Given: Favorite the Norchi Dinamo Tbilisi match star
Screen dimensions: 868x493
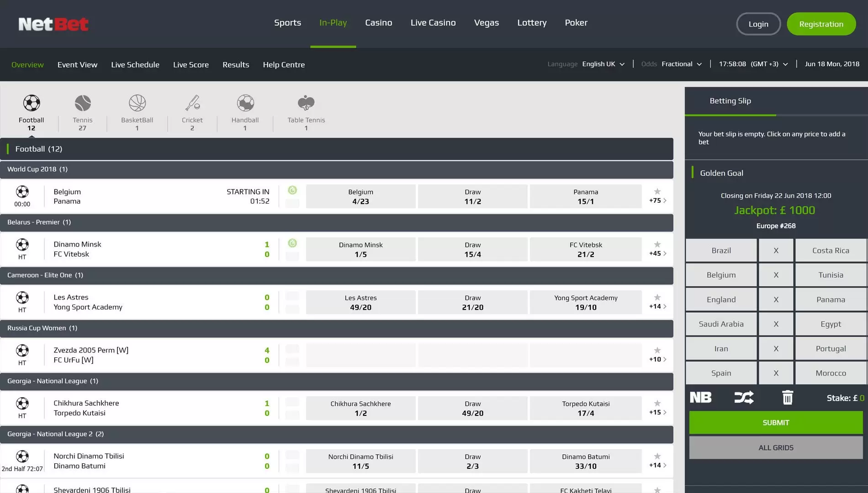Looking at the screenshot, I should coord(657,456).
